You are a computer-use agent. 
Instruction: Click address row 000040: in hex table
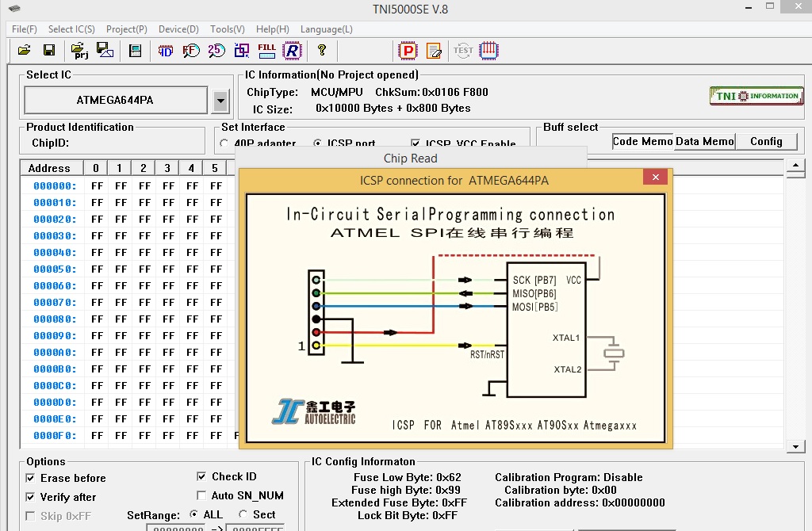(55, 253)
